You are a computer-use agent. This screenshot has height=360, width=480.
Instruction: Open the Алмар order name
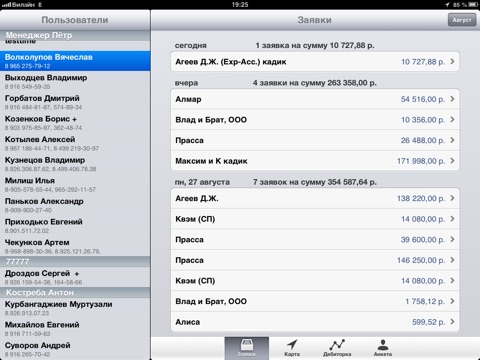(188, 99)
